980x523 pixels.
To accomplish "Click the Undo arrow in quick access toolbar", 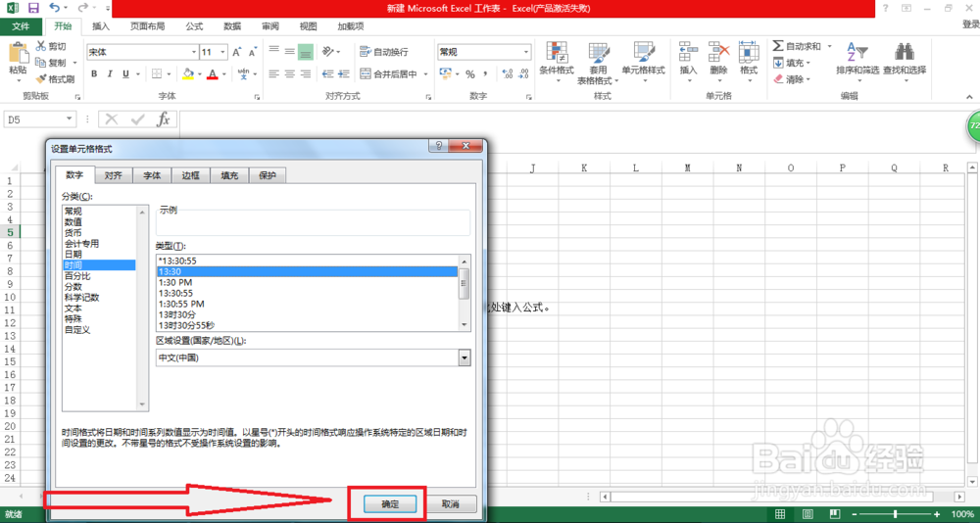I will click(x=54, y=8).
